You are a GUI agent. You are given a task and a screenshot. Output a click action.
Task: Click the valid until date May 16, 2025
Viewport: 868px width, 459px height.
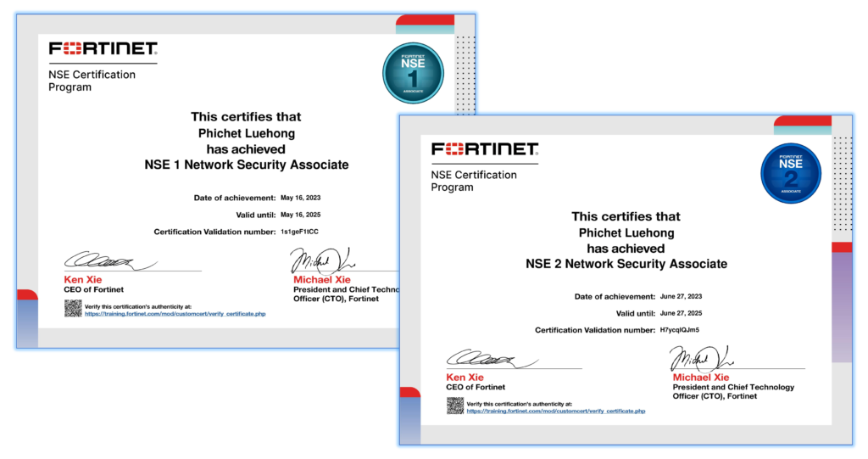(x=301, y=215)
